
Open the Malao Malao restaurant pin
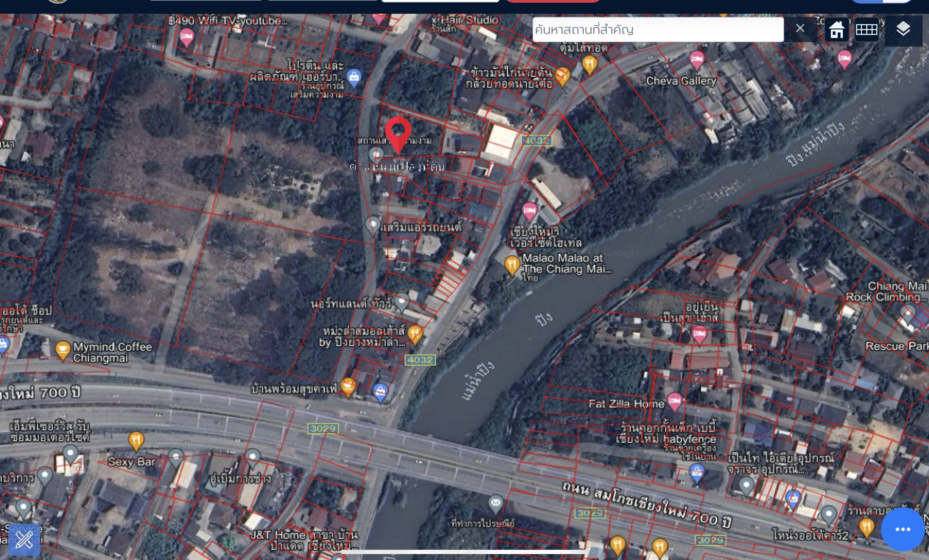coord(512,265)
